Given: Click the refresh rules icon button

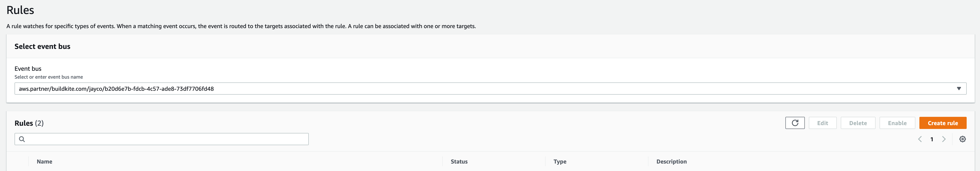Looking at the screenshot, I should (795, 123).
